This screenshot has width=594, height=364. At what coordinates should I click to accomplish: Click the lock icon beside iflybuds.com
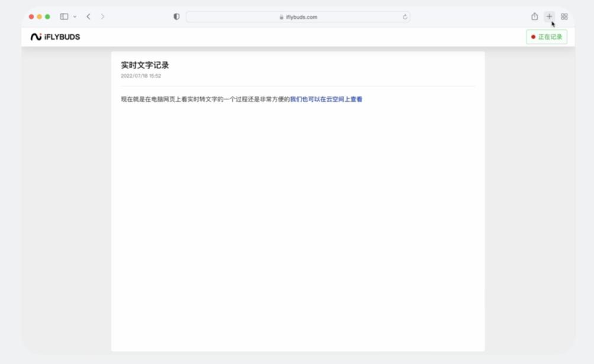pyautogui.click(x=282, y=17)
